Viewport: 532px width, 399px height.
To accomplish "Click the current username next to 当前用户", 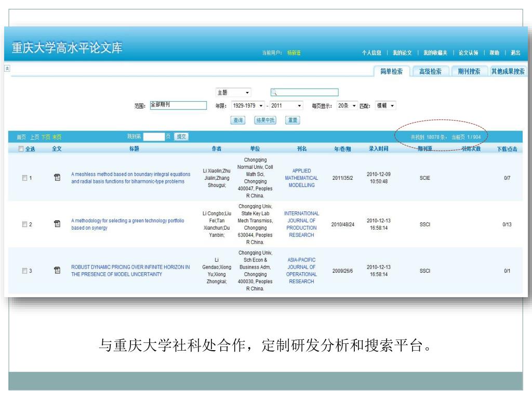I will [x=294, y=52].
